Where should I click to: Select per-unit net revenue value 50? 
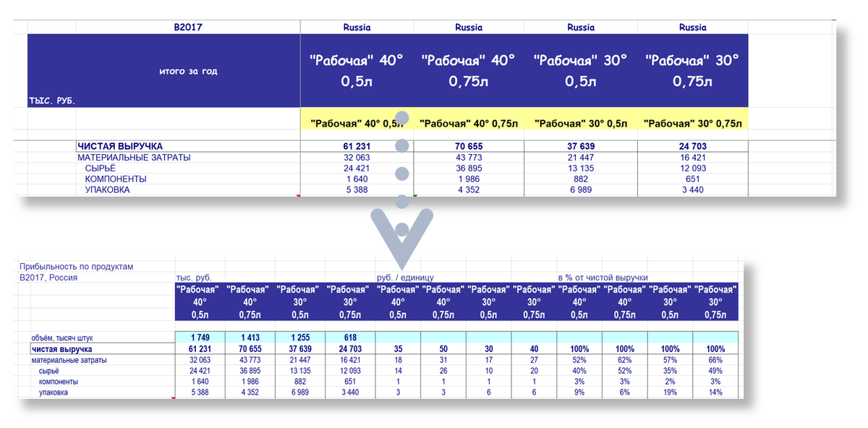(x=443, y=348)
